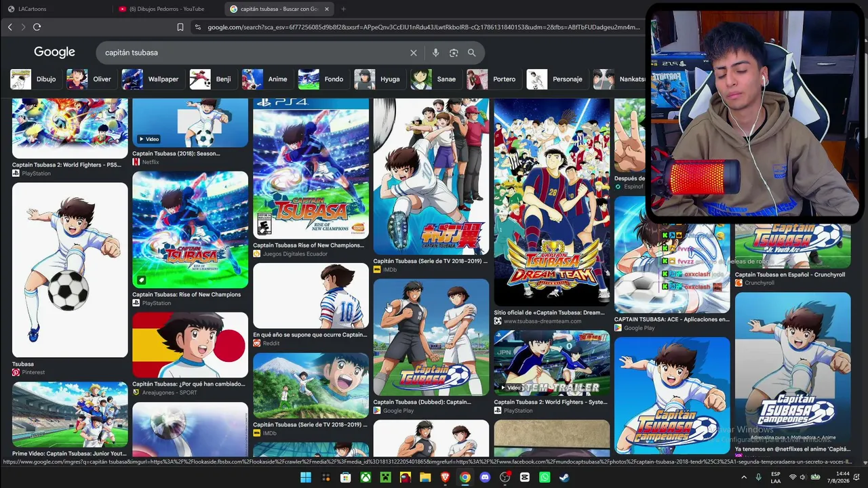Open Wi-Fi network settings in tray
Screen dimensions: 868x488
pyautogui.click(x=793, y=477)
